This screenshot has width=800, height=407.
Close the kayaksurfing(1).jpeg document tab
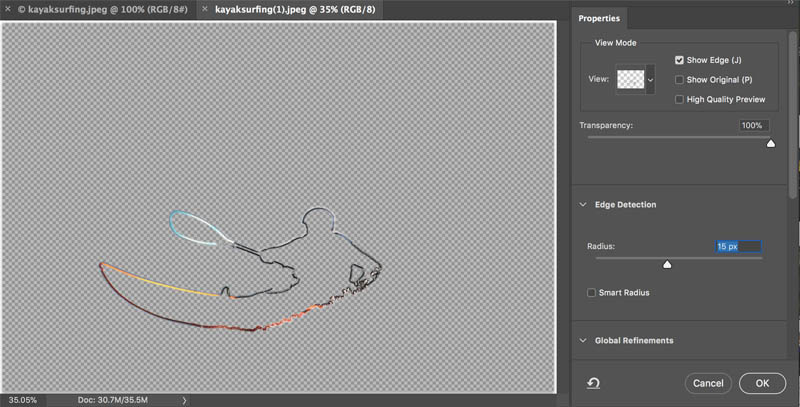205,9
